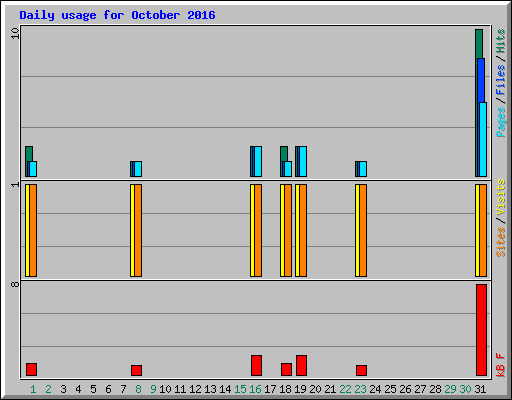
Task: Click day label "18" on the x-axis
Action: click(285, 389)
